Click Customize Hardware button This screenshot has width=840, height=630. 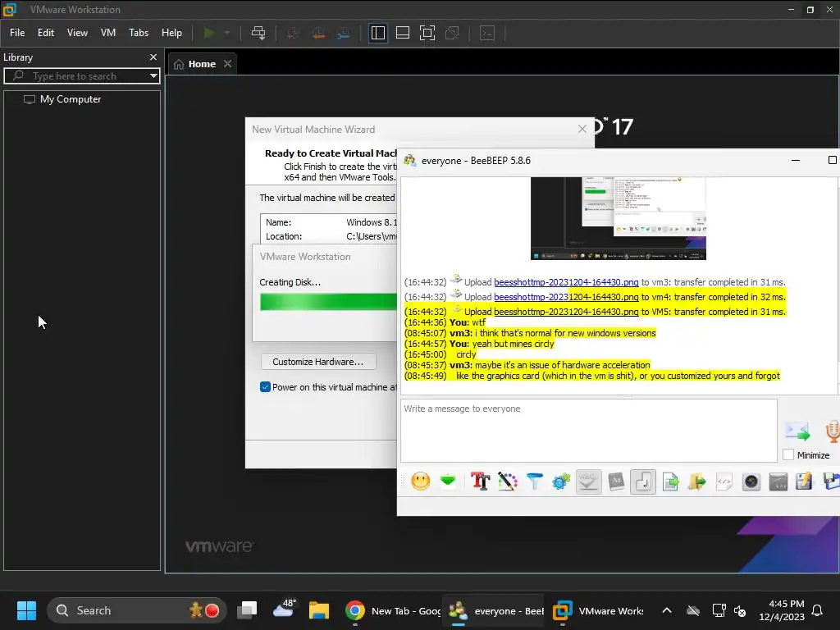point(318,362)
